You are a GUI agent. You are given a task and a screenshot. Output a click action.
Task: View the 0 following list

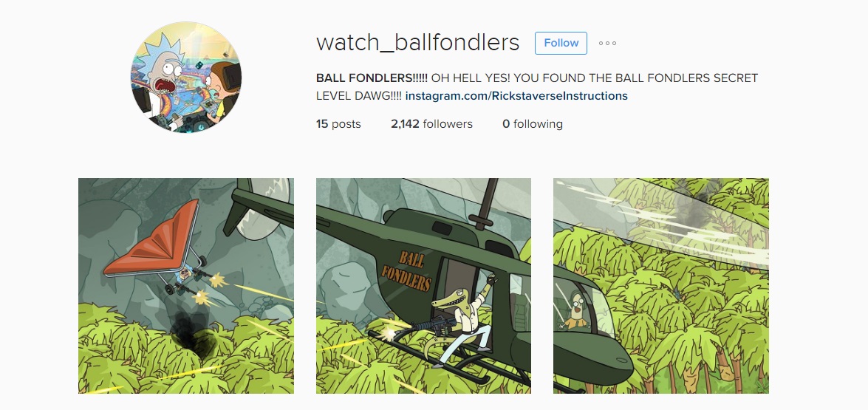[x=532, y=124]
